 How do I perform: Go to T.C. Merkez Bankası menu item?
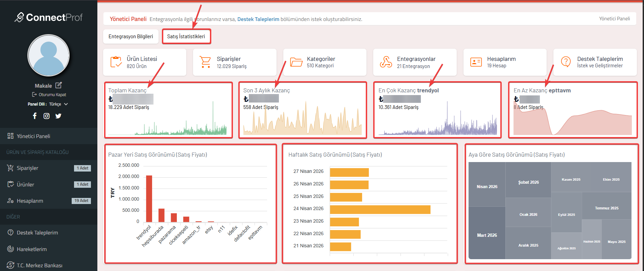(x=40, y=265)
